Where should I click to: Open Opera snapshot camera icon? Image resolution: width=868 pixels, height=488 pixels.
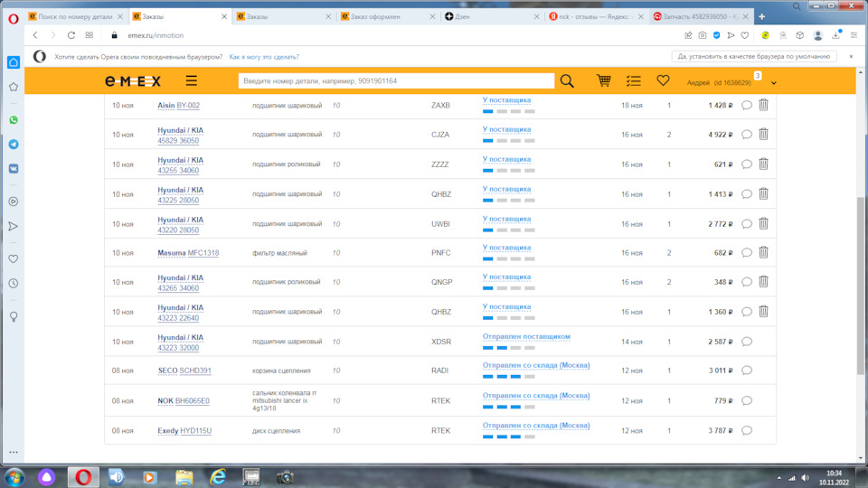click(x=703, y=35)
